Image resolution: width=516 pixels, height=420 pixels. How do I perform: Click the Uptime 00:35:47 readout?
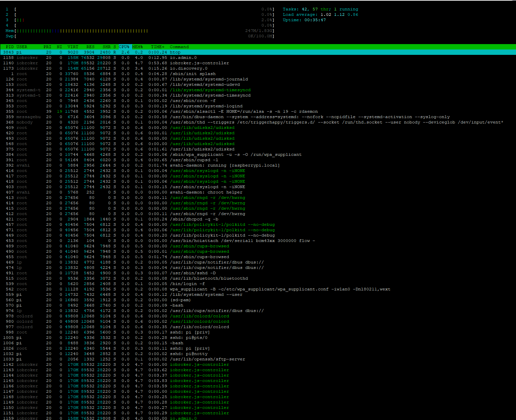(x=304, y=20)
